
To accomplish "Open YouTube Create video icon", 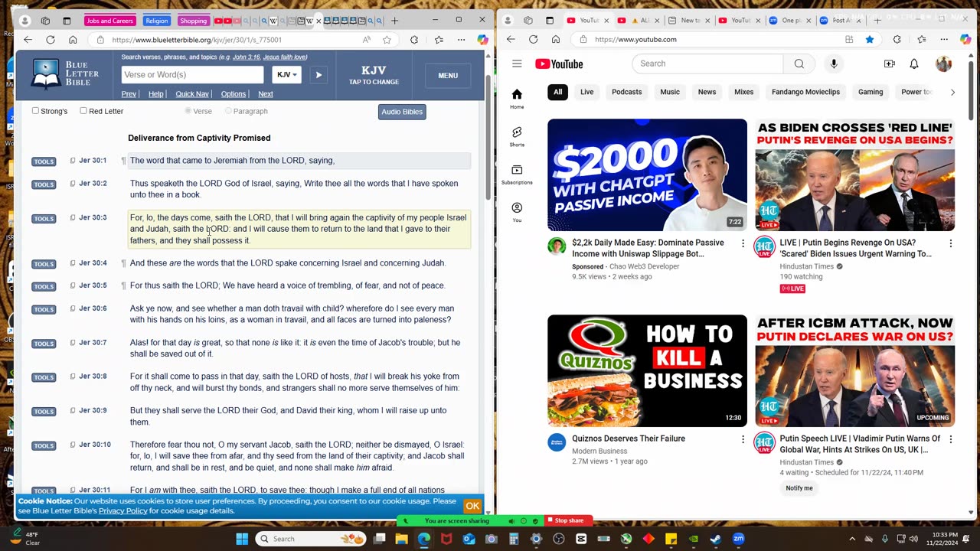I will pos(890,64).
